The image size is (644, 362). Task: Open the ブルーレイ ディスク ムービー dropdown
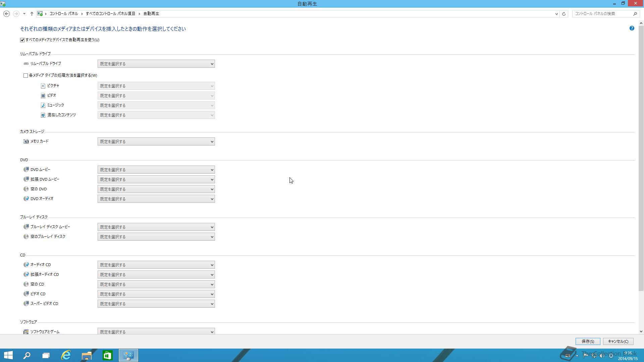156,227
